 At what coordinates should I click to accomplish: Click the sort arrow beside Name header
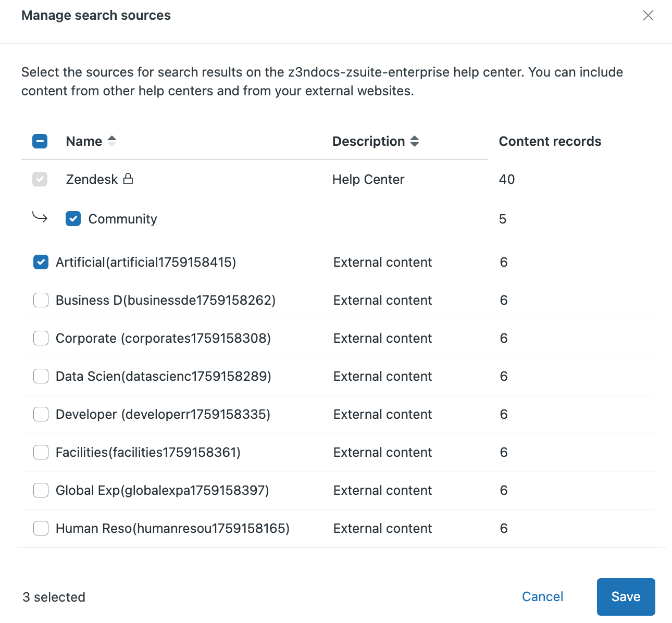(x=111, y=141)
